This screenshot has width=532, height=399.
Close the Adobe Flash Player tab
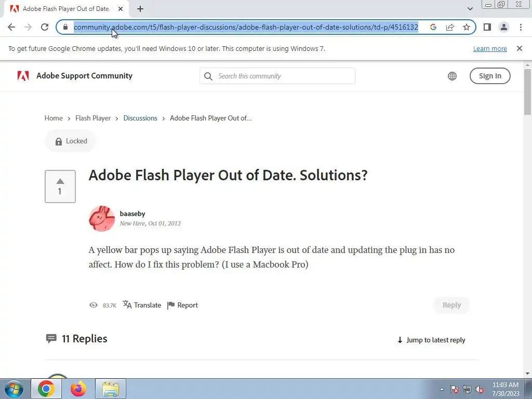click(121, 9)
